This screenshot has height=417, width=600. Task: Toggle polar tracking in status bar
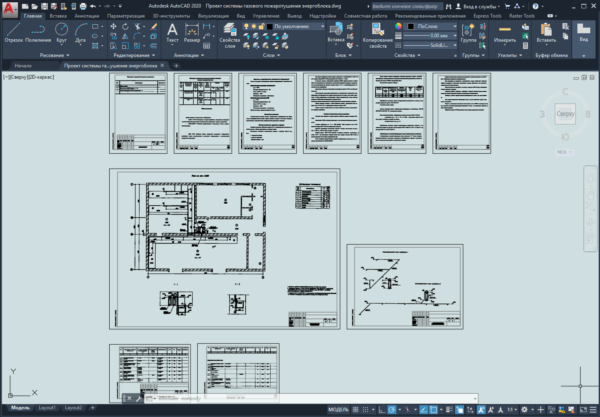[392, 409]
